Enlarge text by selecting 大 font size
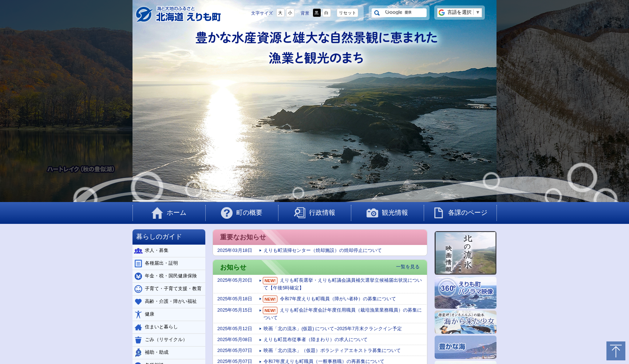The width and height of the screenshot is (629, 364). pos(280,13)
